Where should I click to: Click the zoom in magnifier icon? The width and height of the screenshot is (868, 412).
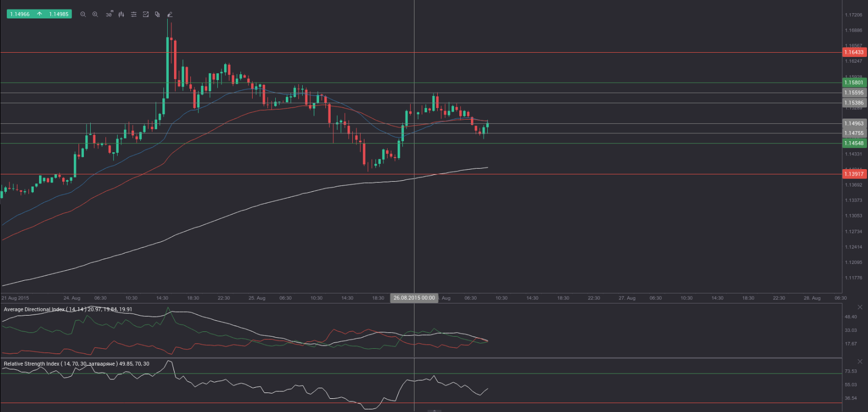coord(95,14)
